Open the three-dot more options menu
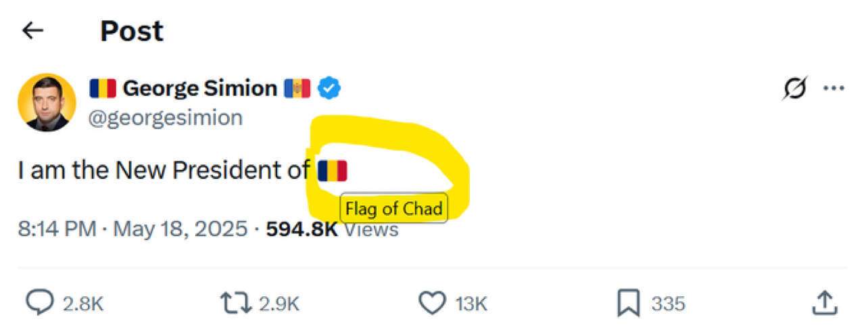868x332 pixels. [x=832, y=89]
